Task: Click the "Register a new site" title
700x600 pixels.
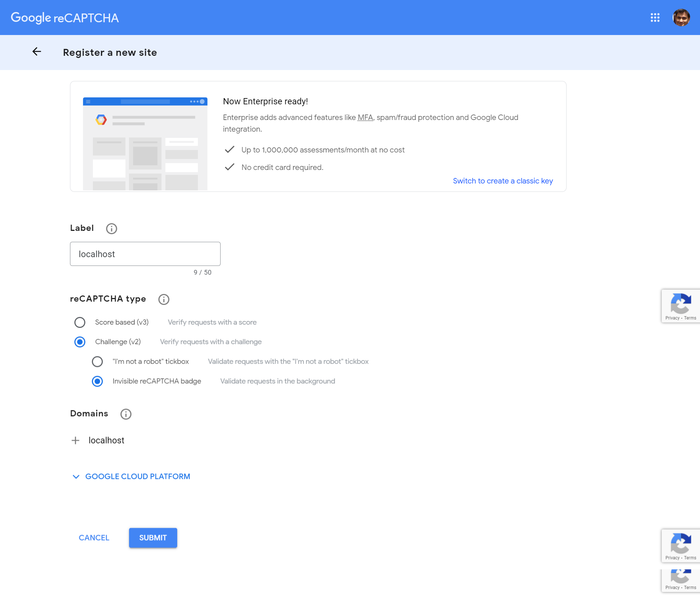Action: (x=110, y=53)
